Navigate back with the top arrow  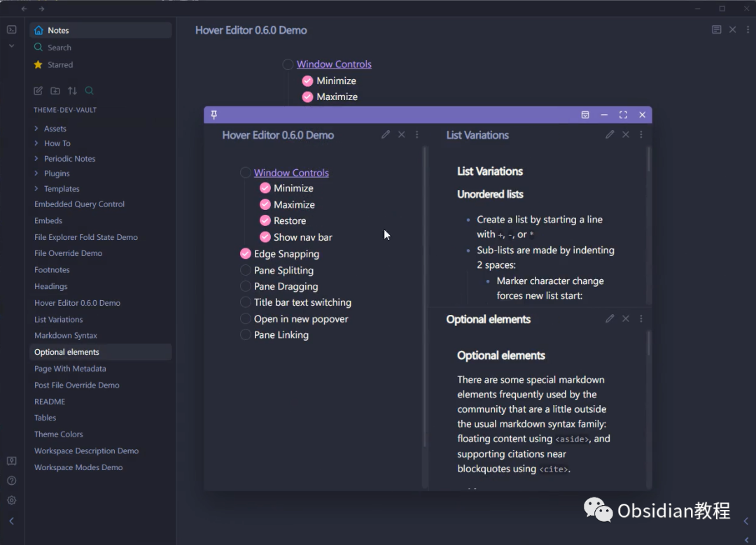click(x=24, y=8)
